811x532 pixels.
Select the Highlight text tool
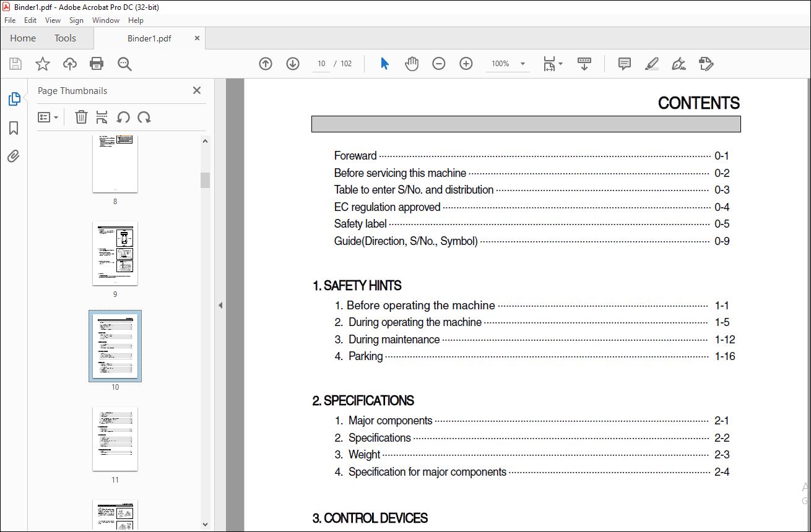click(651, 64)
